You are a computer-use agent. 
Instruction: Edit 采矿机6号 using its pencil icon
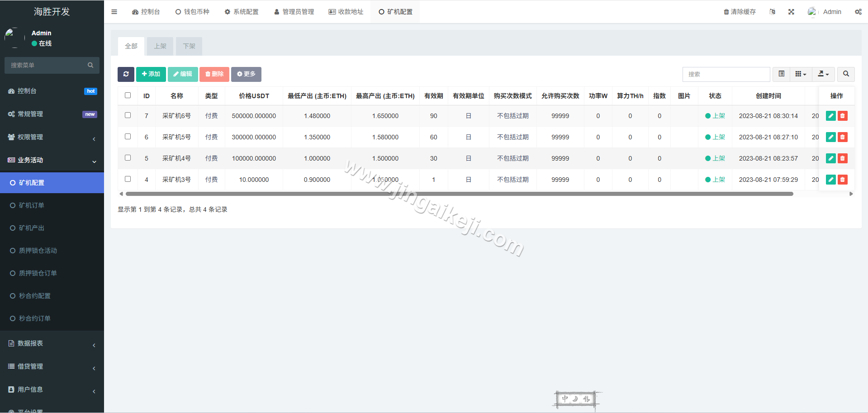[830, 116]
